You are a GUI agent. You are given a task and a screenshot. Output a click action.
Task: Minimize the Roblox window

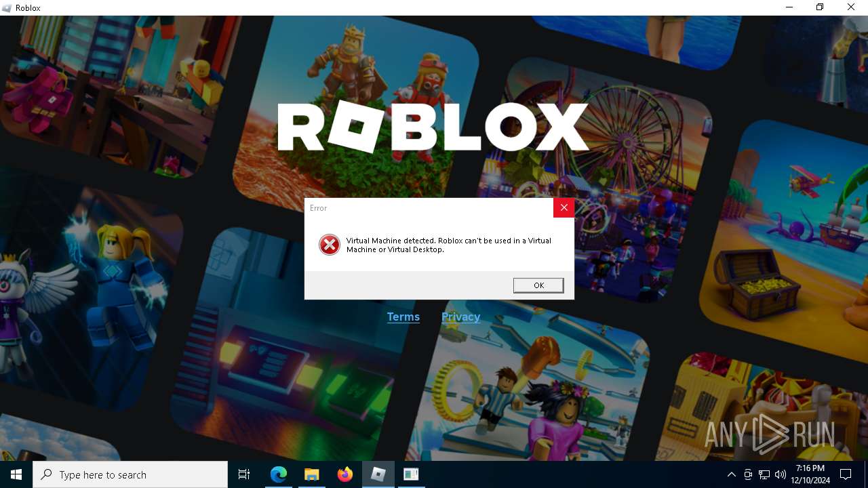[789, 7]
